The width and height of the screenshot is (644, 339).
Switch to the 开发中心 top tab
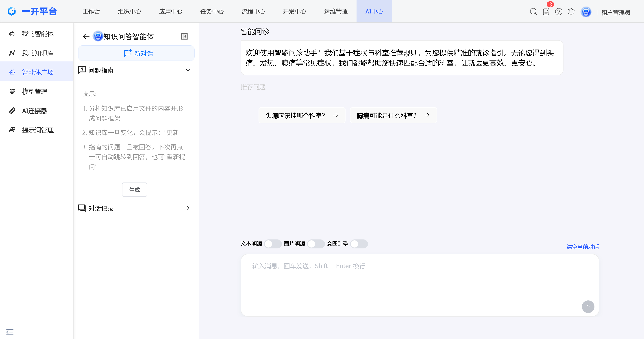294,11
